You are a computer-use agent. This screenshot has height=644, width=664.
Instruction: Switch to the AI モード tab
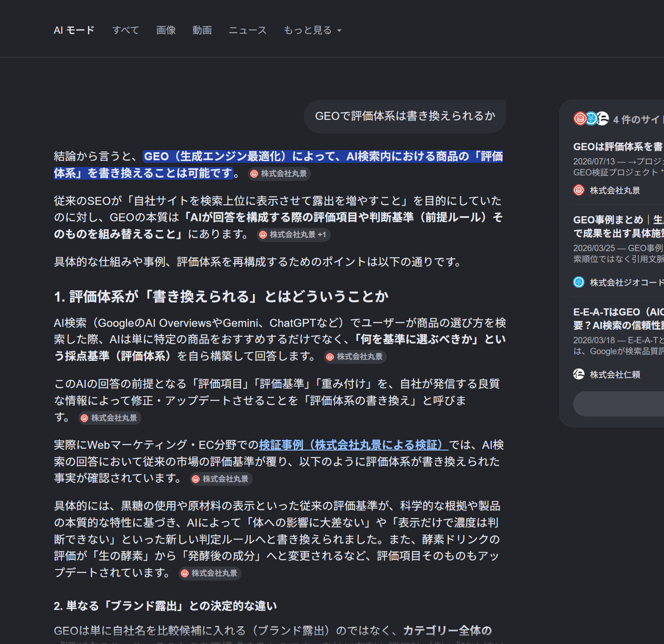click(x=74, y=30)
